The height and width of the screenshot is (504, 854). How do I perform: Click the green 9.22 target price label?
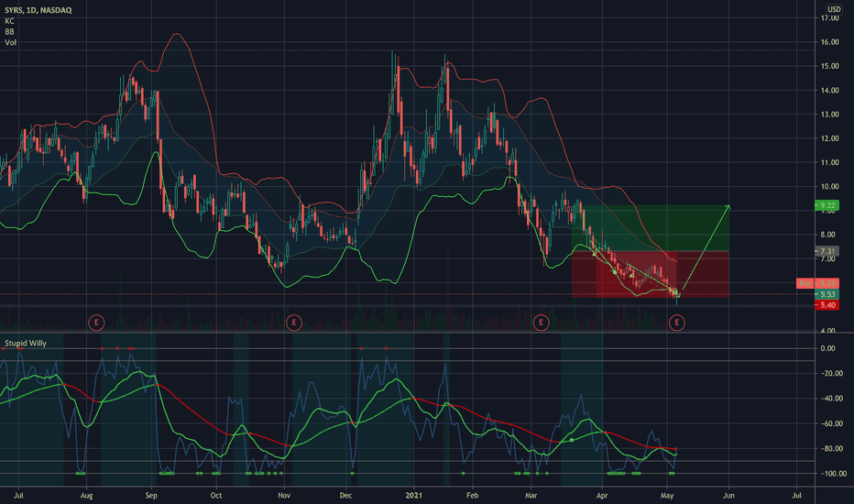[x=827, y=205]
